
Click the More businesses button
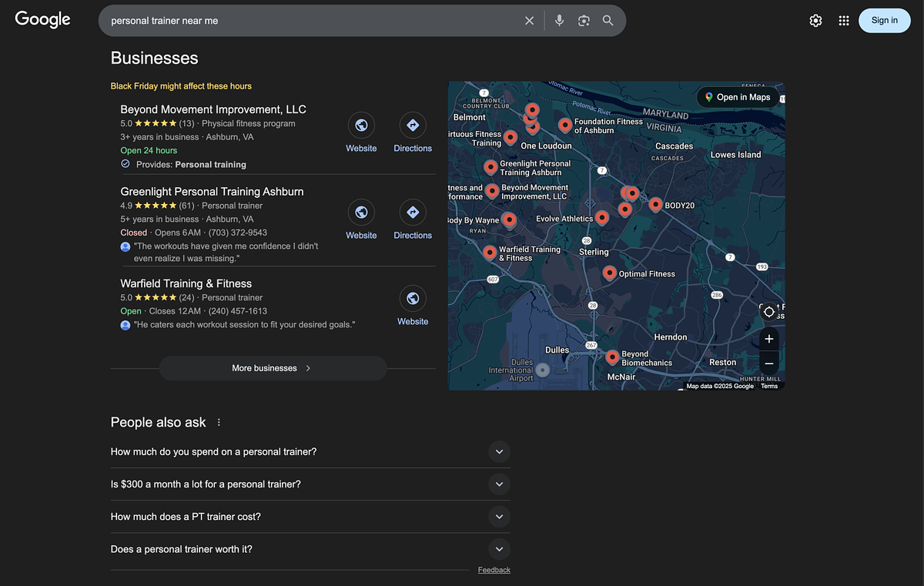click(x=273, y=368)
